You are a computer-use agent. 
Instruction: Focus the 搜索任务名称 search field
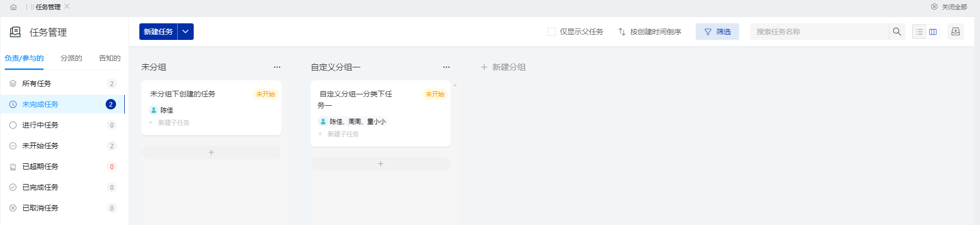[820, 32]
